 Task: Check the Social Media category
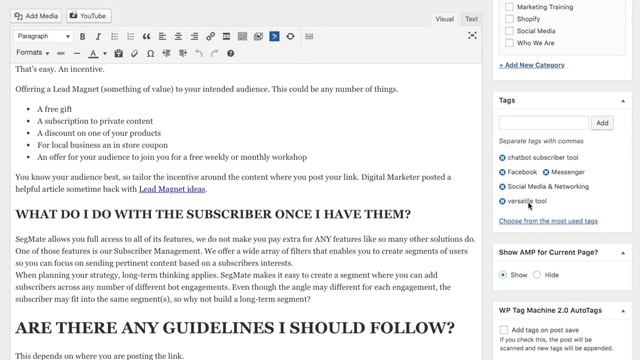tap(509, 31)
